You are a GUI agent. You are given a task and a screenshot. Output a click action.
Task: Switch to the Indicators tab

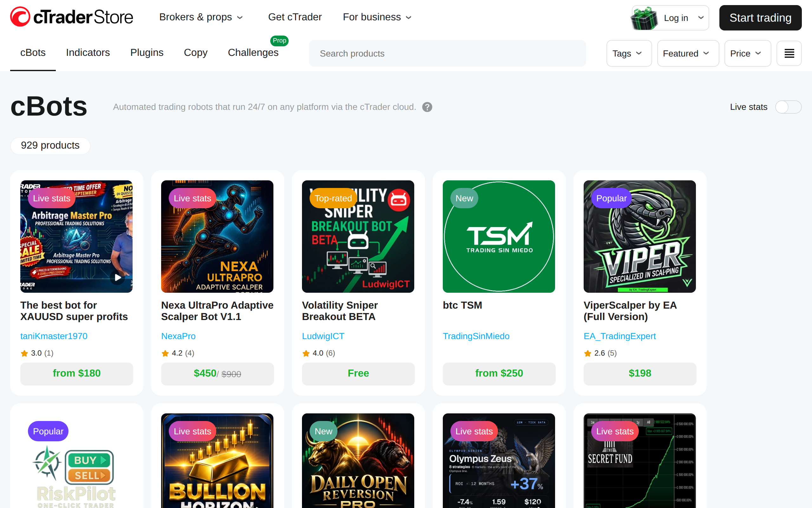88,53
